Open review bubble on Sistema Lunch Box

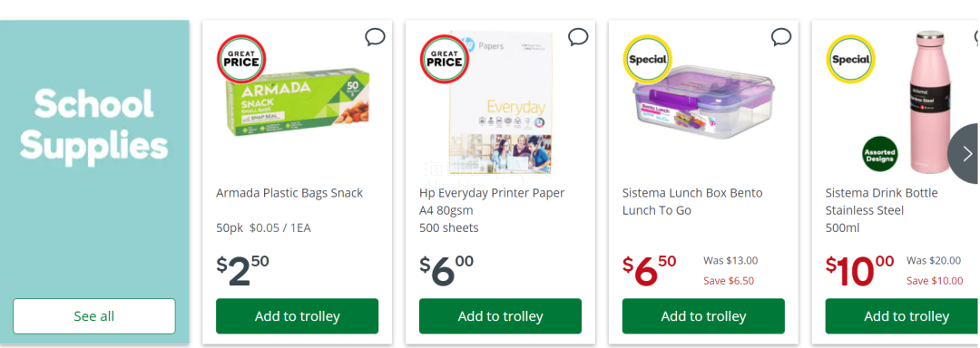(781, 37)
